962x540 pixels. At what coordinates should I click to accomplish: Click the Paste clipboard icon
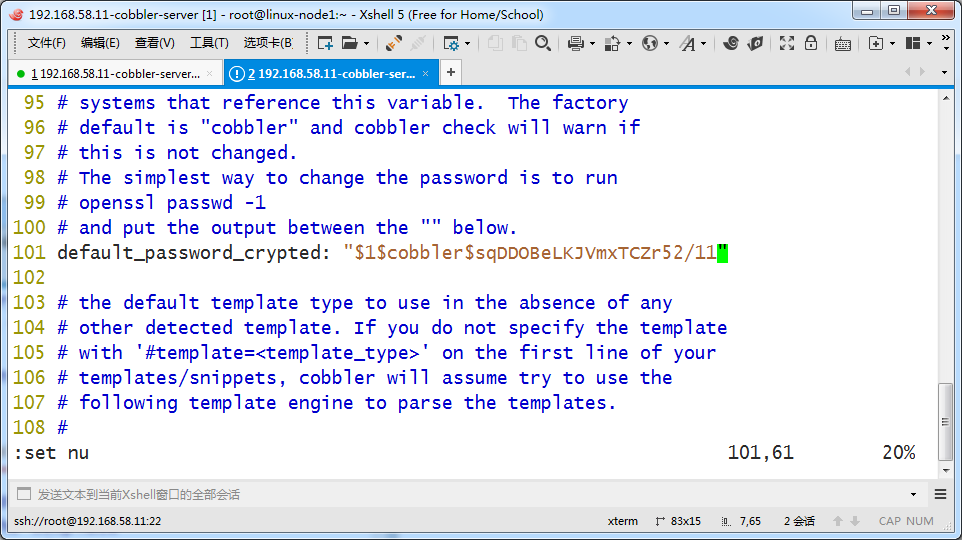point(519,43)
